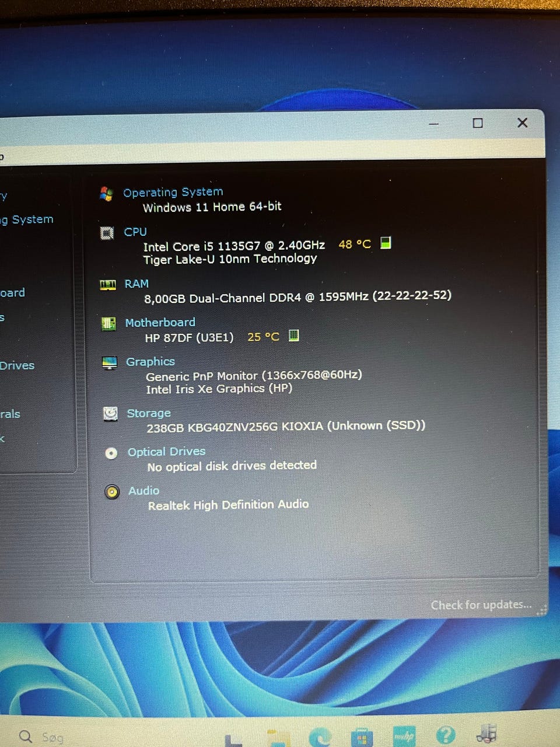
Task: Click the Motherboard temperature indicator icon
Action: (x=294, y=335)
